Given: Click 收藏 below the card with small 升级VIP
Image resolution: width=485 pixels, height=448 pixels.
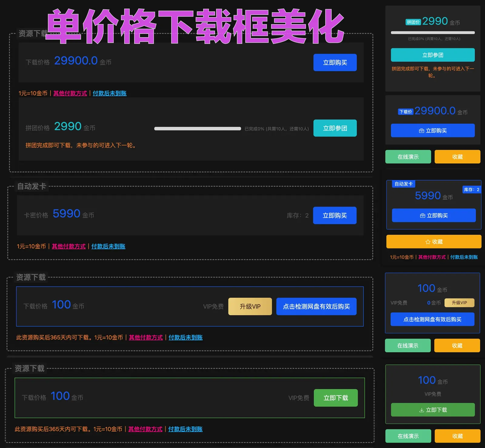Looking at the screenshot, I should pos(457,346).
